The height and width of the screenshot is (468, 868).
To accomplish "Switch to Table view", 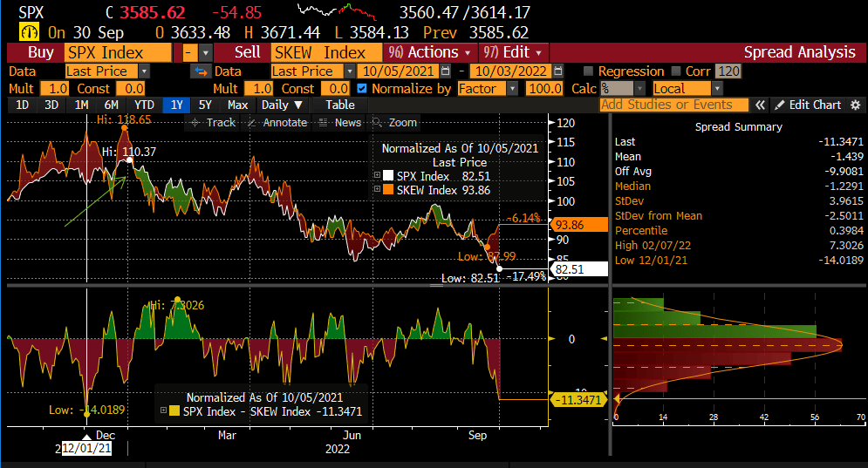I will [340, 105].
